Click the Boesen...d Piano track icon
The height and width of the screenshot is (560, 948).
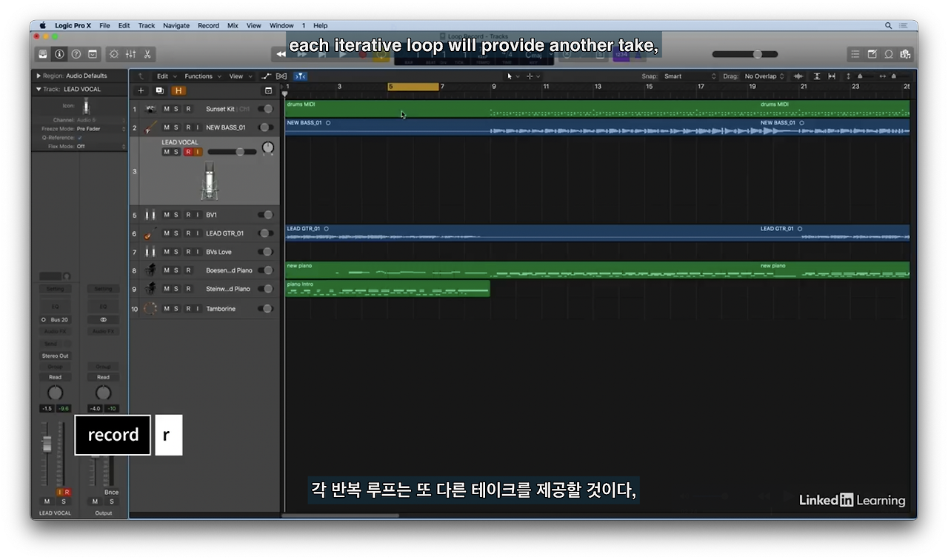[150, 270]
